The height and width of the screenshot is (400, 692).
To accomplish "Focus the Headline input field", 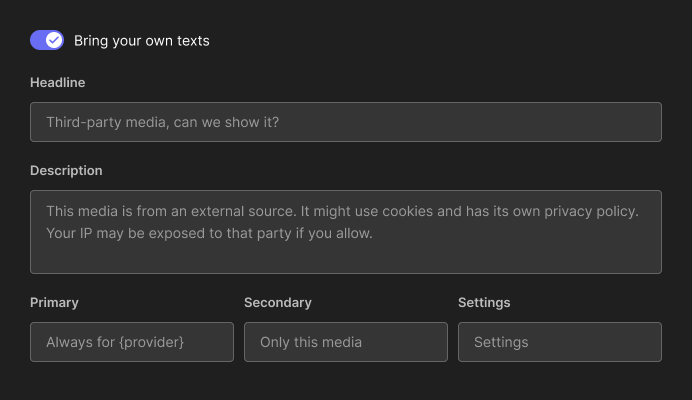I will click(x=345, y=122).
